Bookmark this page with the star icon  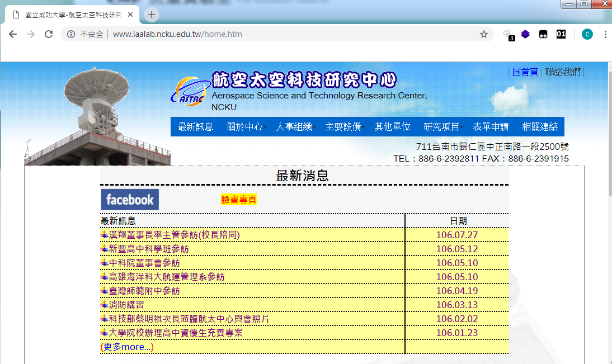483,34
